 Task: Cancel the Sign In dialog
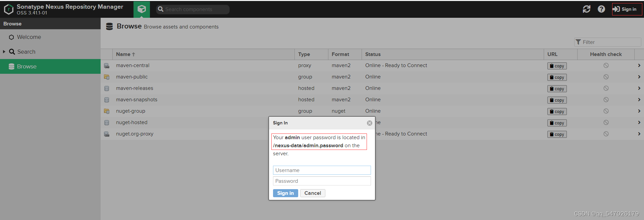pos(313,193)
